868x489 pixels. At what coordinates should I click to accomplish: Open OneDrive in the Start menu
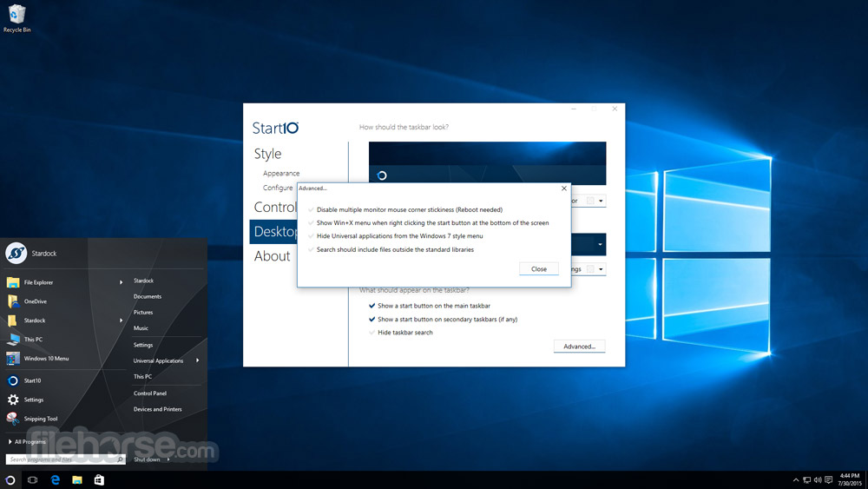pos(35,301)
